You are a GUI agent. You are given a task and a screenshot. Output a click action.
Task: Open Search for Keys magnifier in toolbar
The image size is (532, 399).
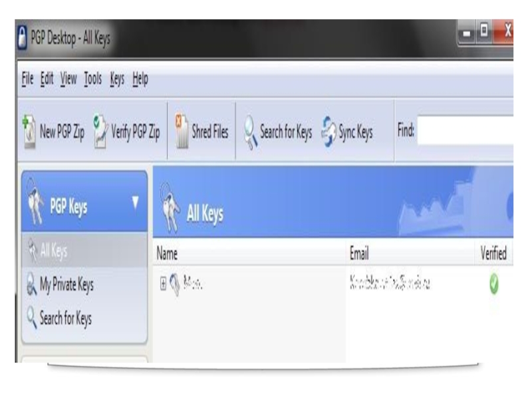pos(251,132)
